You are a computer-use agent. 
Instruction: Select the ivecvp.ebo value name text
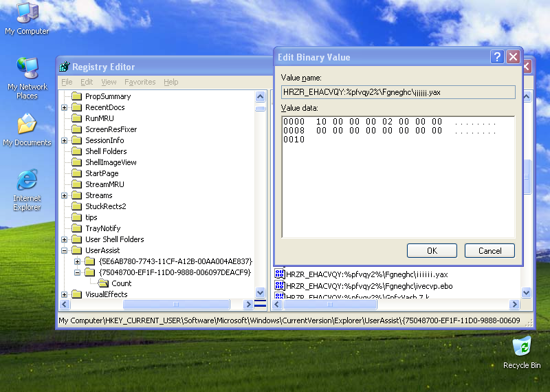pos(369,286)
